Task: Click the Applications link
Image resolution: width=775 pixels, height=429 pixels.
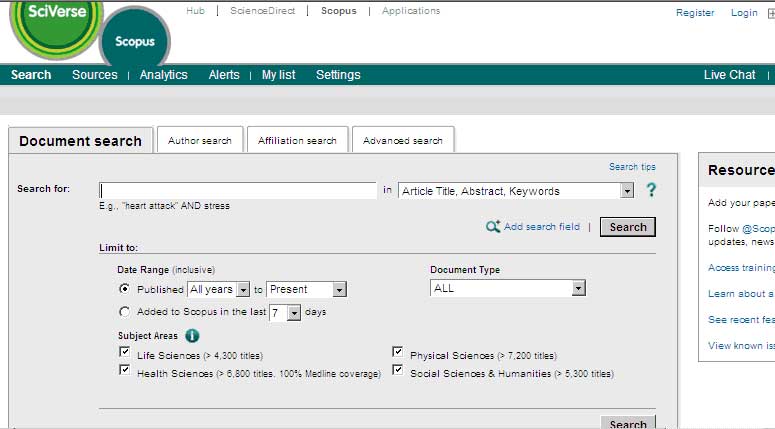Action: click(x=411, y=10)
